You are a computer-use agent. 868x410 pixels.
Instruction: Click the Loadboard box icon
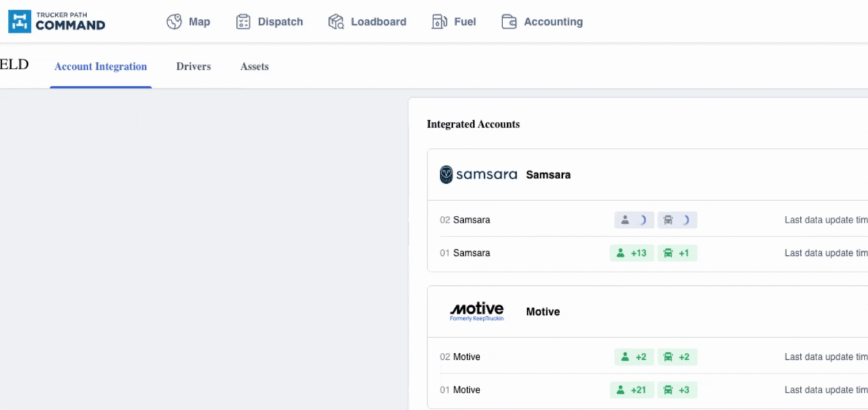[x=336, y=22]
